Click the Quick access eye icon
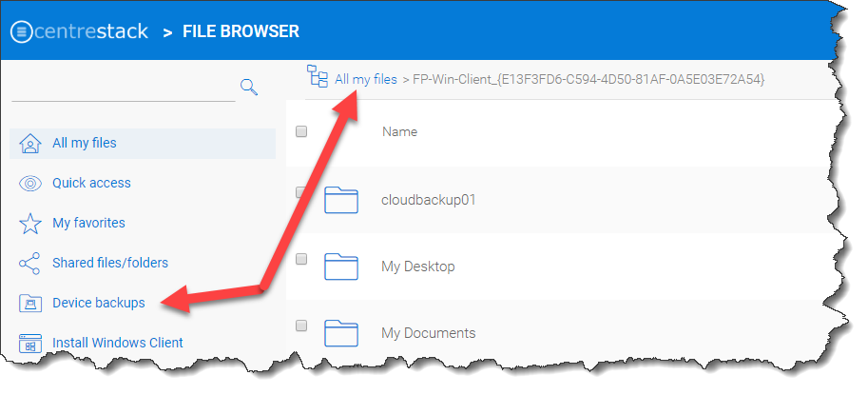 coord(30,184)
